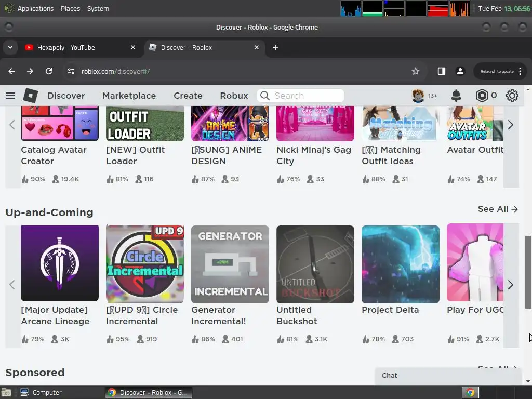This screenshot has height=399, width=532.
Task: Open Untitled Buckshot title link
Action: [x=297, y=315]
